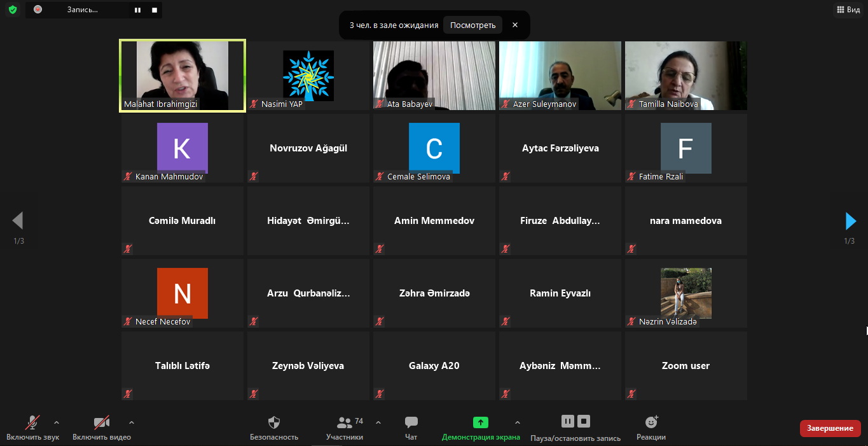Select the Talıblı Lətifə name text
Screen dimensions: 868x446
(x=183, y=366)
